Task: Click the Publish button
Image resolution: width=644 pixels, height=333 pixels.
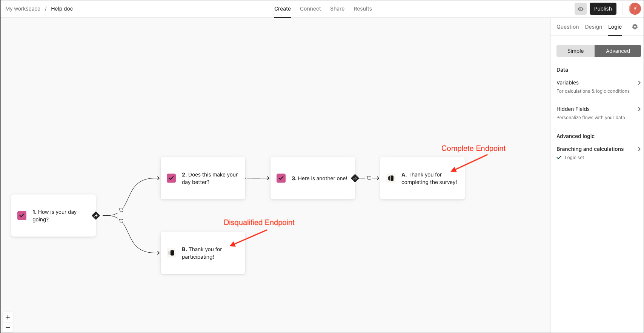Action: pyautogui.click(x=603, y=9)
